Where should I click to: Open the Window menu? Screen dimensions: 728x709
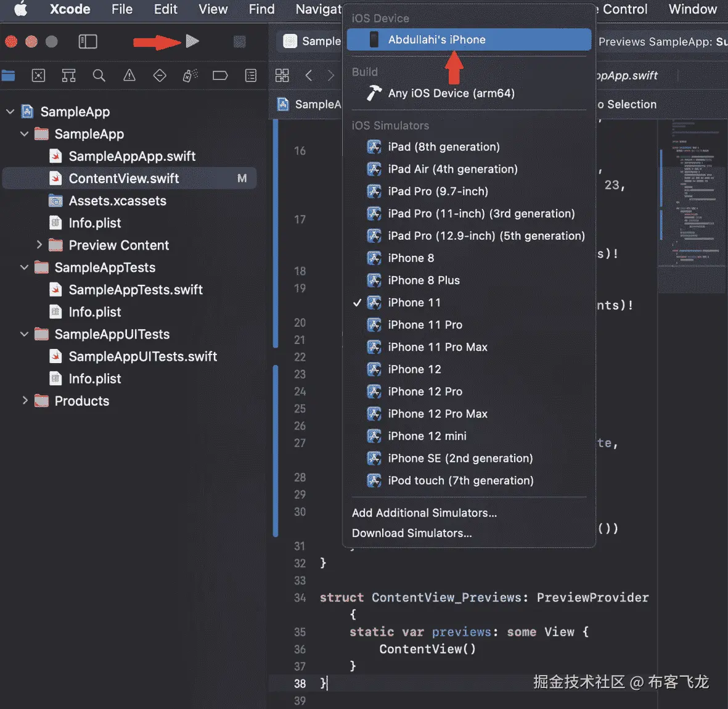[x=693, y=9]
